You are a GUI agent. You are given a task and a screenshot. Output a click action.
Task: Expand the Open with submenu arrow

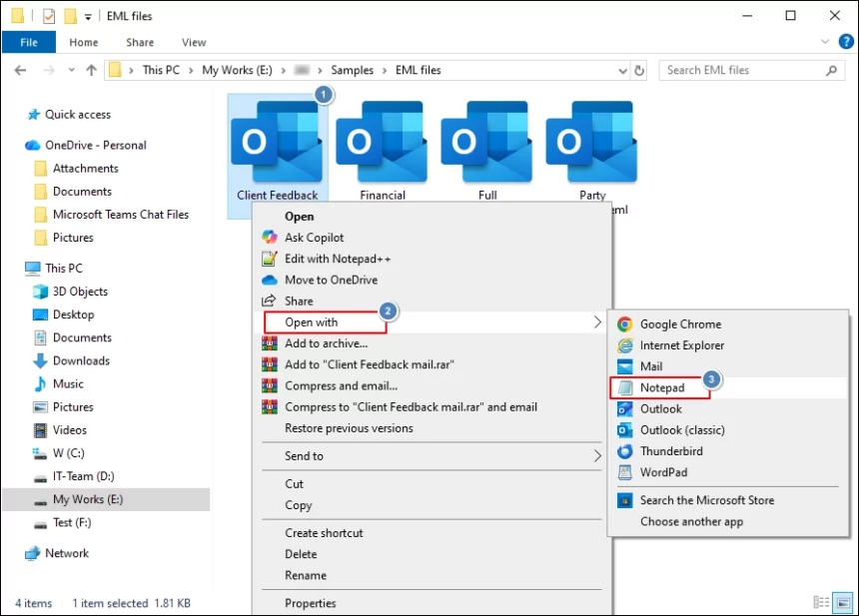[597, 322]
